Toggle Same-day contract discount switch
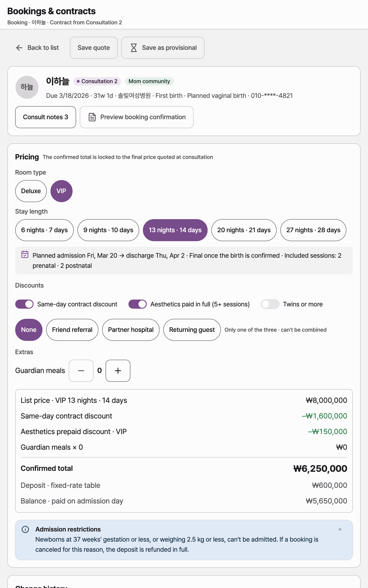This screenshot has height=588, width=368. 24,304
